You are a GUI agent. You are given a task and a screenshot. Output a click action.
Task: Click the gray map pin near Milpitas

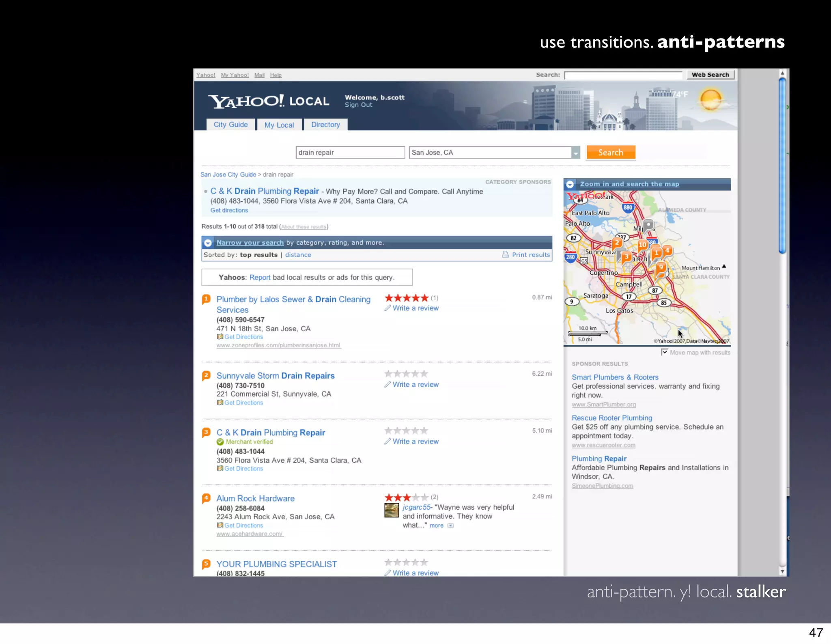pyautogui.click(x=648, y=225)
